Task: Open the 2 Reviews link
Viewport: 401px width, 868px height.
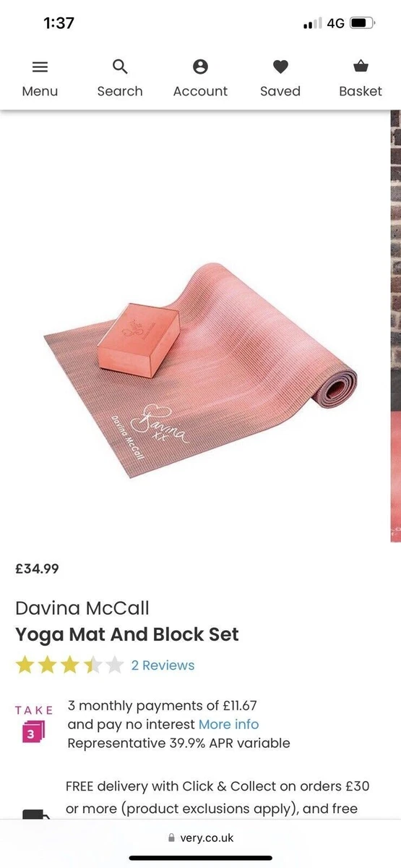Action: click(x=163, y=665)
